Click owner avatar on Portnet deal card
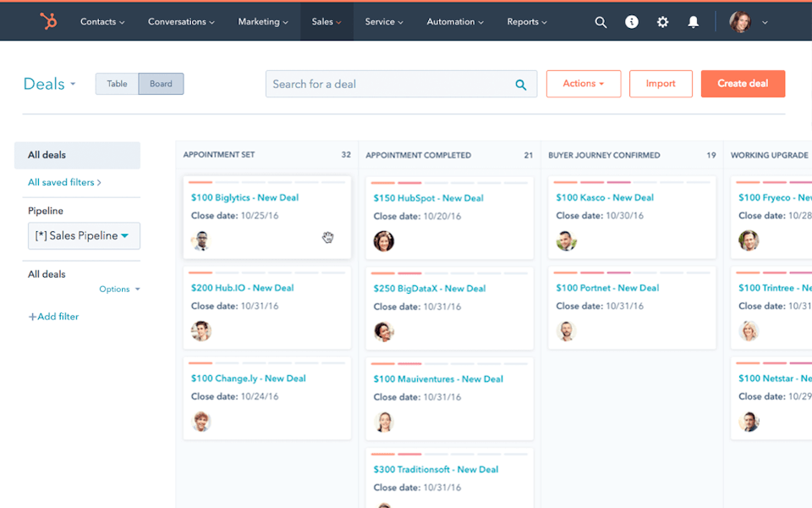 pyautogui.click(x=566, y=331)
